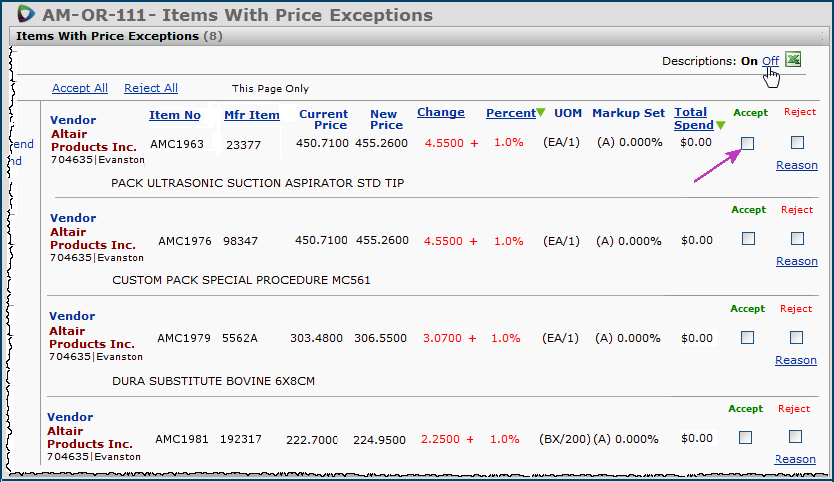Sort by the Item No column header
Screen dimensions: 834x482
tap(175, 115)
